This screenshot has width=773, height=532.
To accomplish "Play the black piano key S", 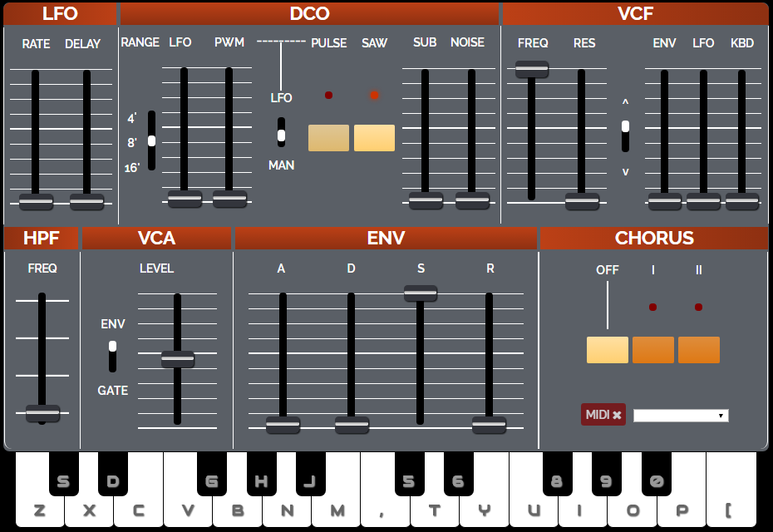I will point(64,473).
